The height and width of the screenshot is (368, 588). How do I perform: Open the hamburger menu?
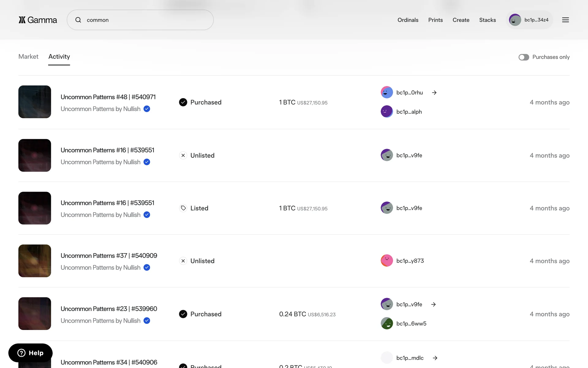pos(565,20)
